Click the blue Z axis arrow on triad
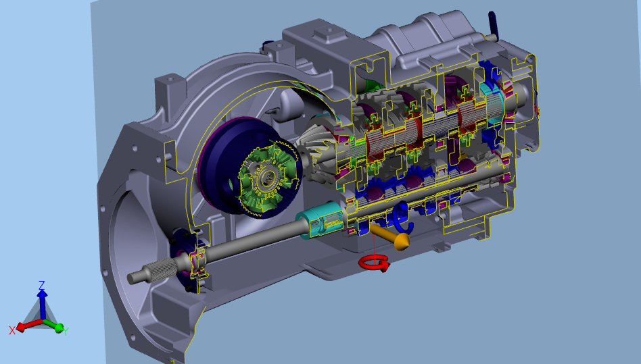Screen dimensions: 641x364 (x=42, y=304)
